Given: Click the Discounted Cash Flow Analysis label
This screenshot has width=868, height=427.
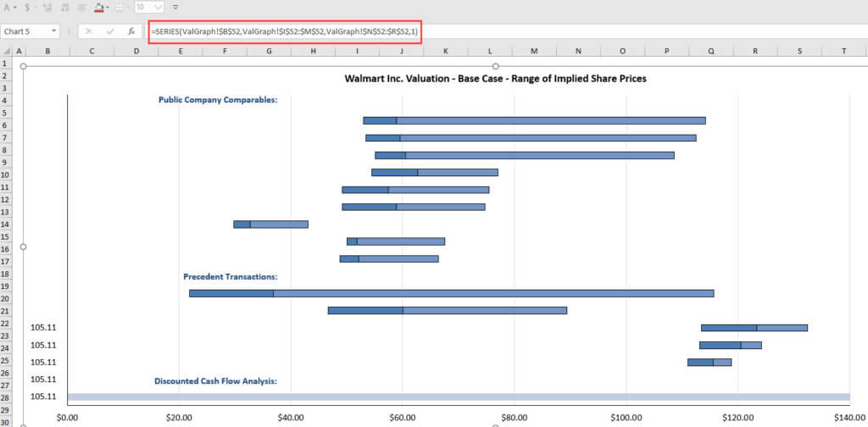Looking at the screenshot, I should click(215, 381).
